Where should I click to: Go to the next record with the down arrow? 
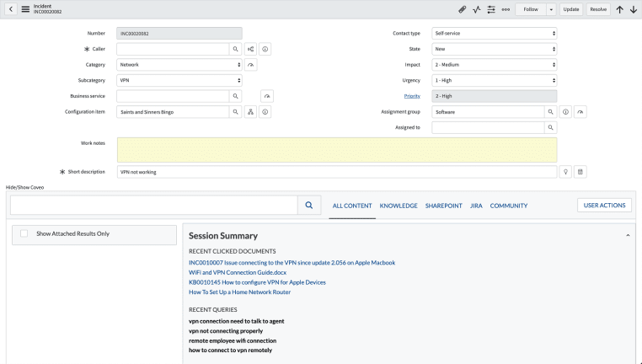point(633,9)
